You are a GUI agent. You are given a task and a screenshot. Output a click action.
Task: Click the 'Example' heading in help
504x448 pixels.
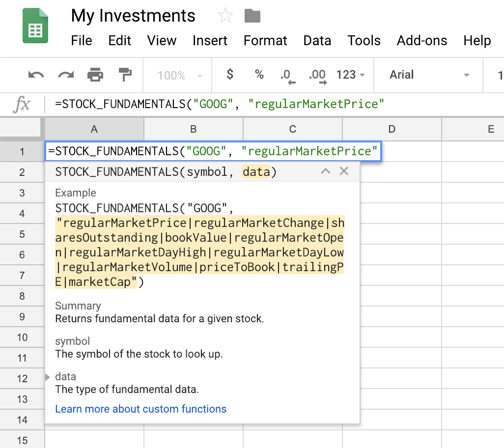[x=76, y=193]
